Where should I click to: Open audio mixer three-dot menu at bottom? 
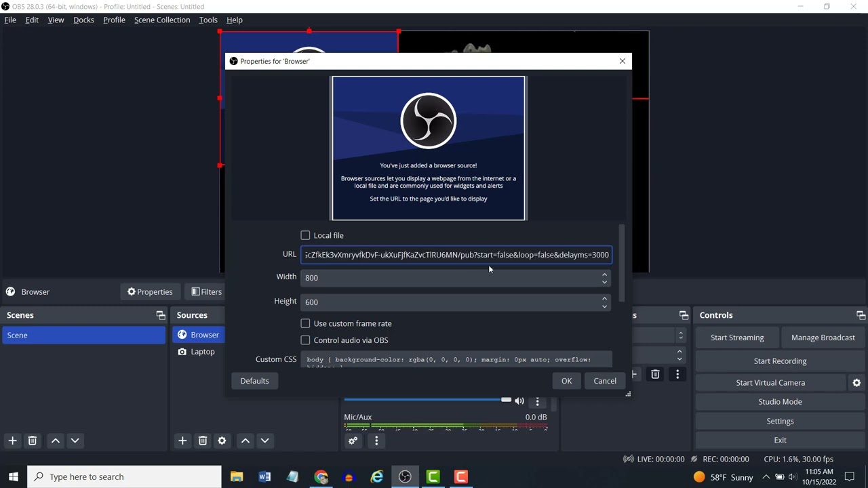click(376, 441)
